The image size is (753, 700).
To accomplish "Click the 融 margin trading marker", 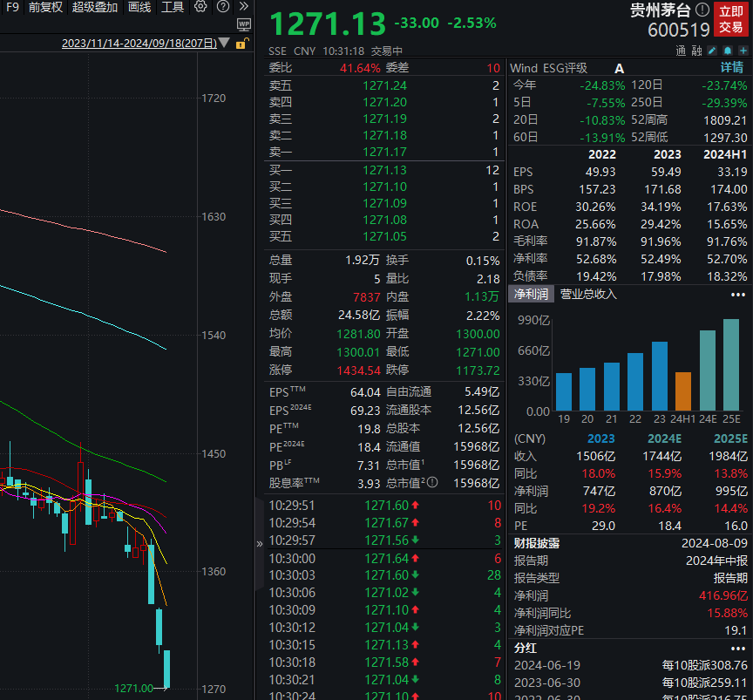I will (x=697, y=51).
